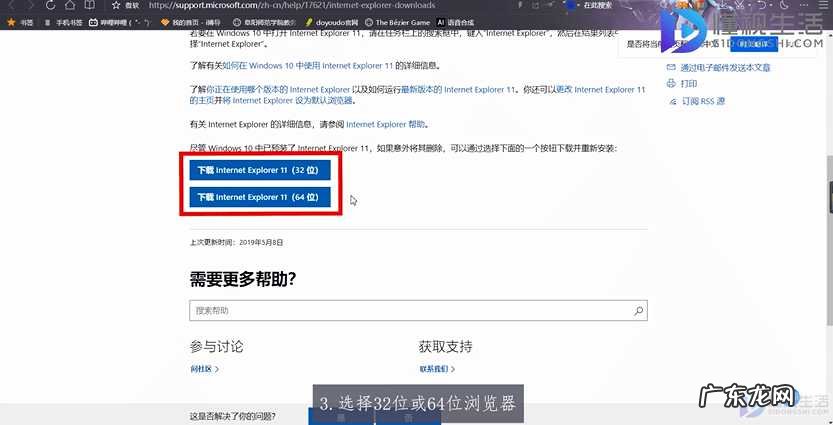Click the 打印 print link

point(688,83)
